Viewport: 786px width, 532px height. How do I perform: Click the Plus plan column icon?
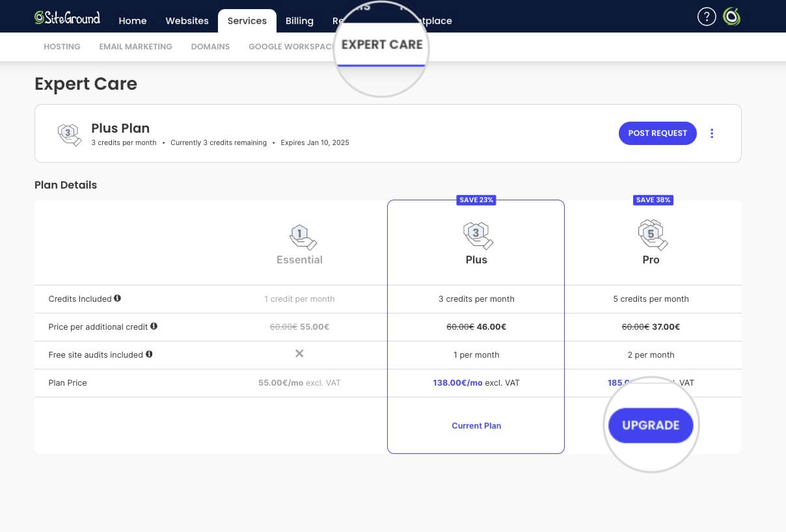point(478,235)
